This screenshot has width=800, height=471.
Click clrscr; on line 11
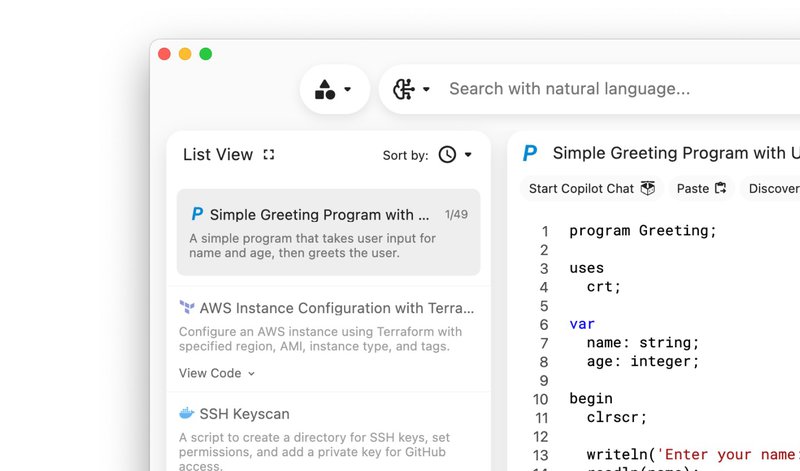pyautogui.click(x=617, y=417)
